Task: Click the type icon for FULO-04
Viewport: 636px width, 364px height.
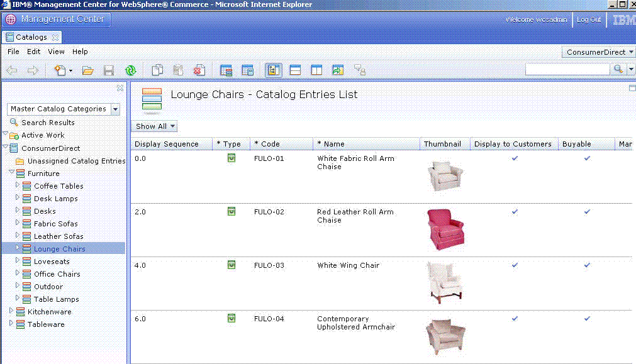Action: click(x=232, y=319)
